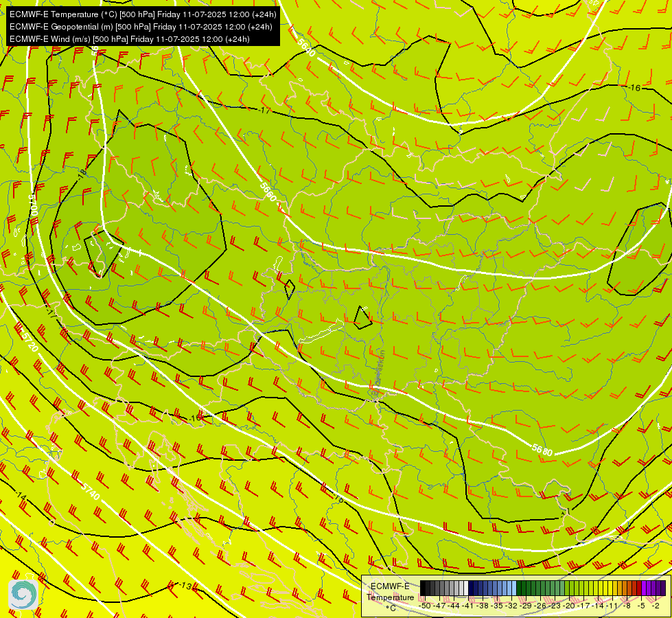
Task: Click the -35 legend tick label
Action: coord(497,606)
